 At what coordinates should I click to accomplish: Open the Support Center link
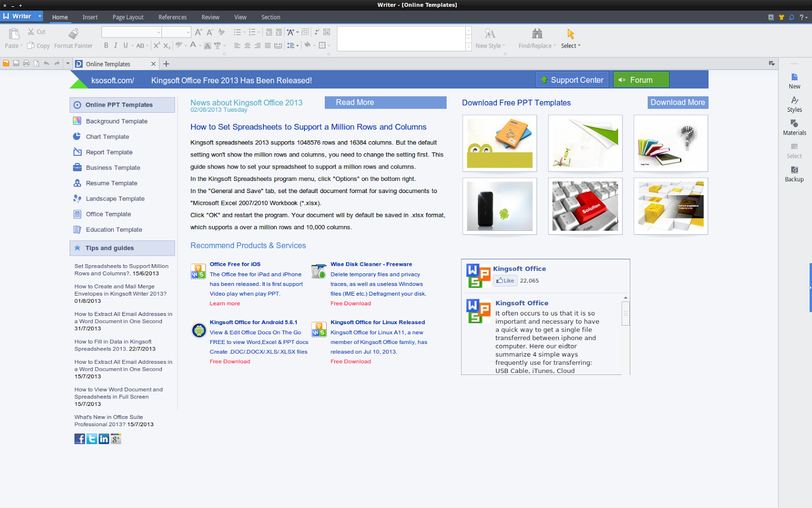572,80
